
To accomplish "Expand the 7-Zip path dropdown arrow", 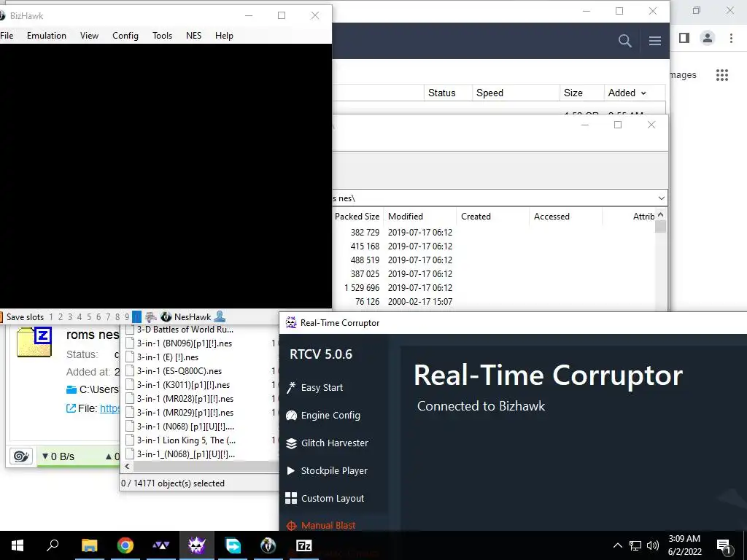I will click(661, 198).
